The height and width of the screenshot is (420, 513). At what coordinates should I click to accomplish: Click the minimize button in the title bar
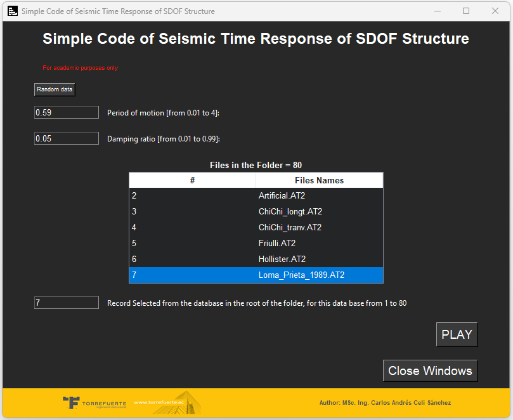(x=437, y=11)
